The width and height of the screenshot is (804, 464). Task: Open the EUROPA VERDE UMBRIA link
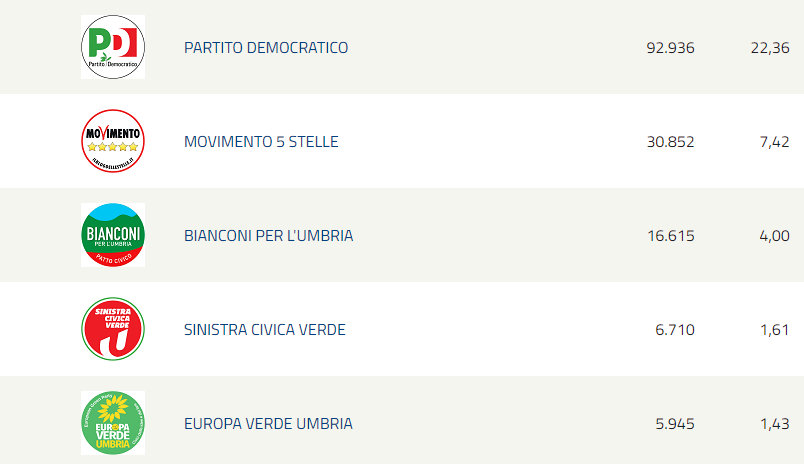click(x=268, y=423)
